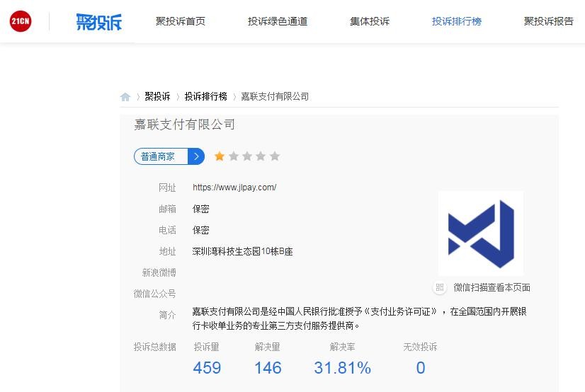
Task: Click the first orange rating star
Action: (220, 156)
